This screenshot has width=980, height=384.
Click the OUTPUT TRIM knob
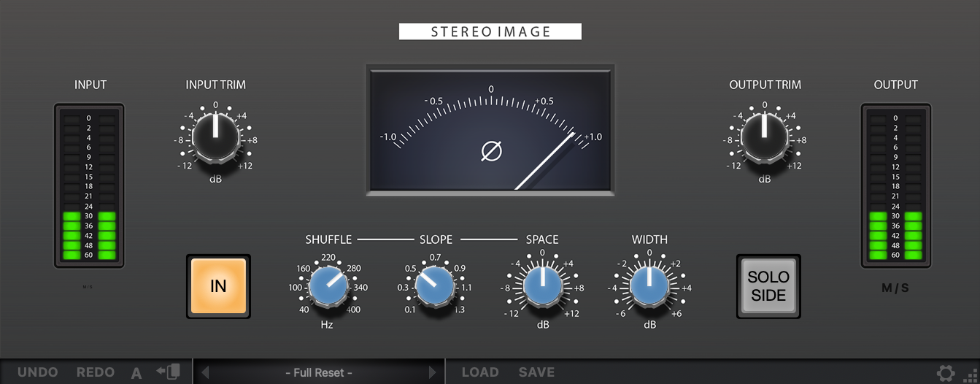pyautogui.click(x=764, y=137)
